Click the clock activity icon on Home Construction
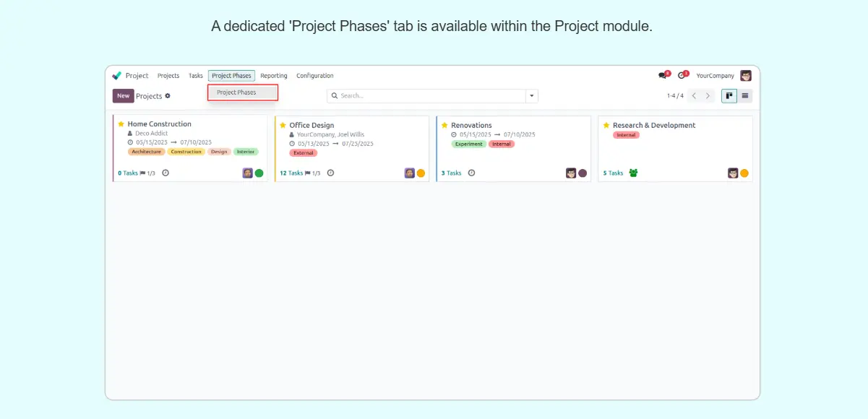The width and height of the screenshot is (868, 419). point(166,173)
